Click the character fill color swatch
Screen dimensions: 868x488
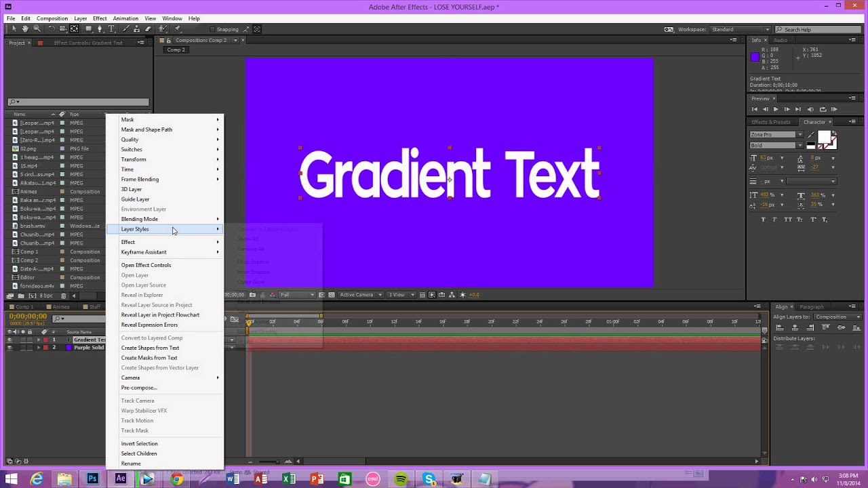825,137
